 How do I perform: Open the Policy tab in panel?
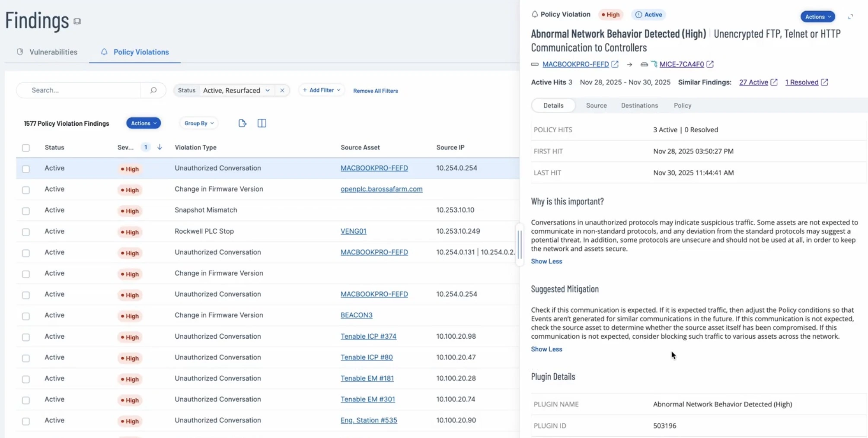pos(682,105)
